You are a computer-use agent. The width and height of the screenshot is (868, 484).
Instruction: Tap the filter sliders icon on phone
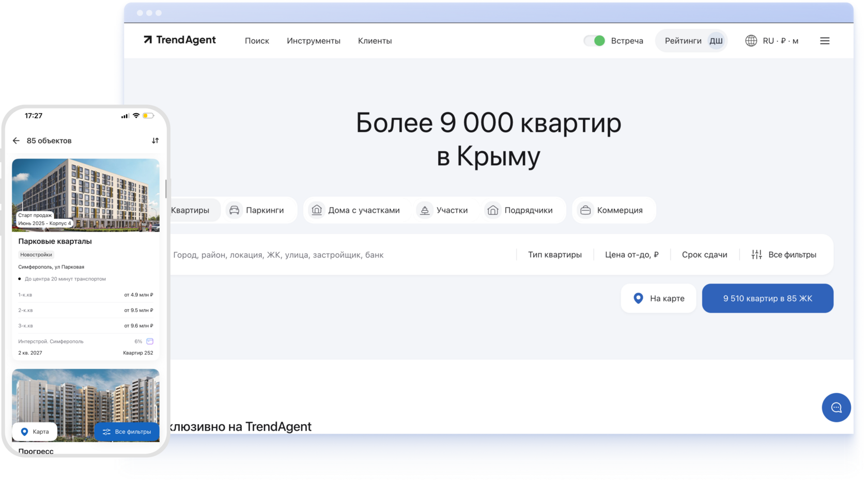106,432
